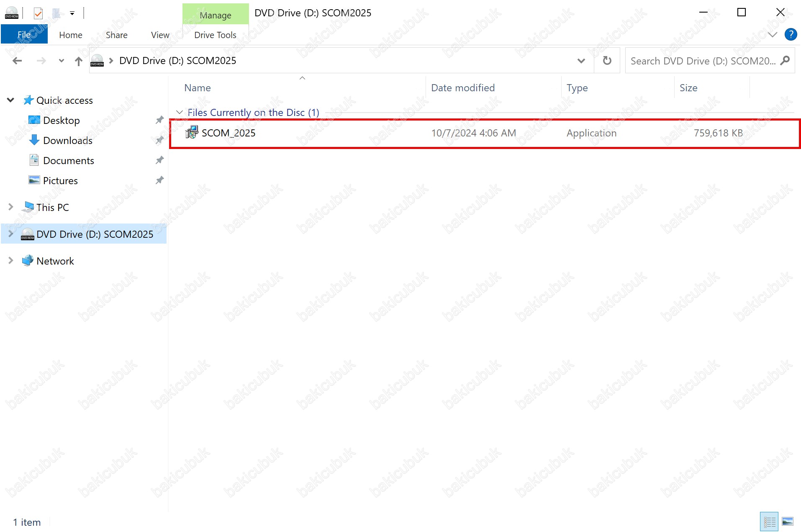The image size is (801, 532).
Task: Click the pin icon next to Desktop
Action: pyautogui.click(x=159, y=120)
